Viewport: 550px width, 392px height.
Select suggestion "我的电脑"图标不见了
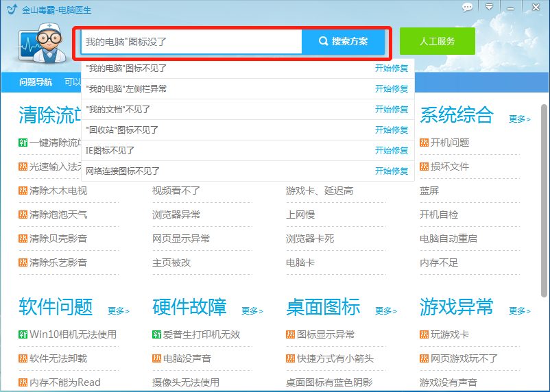(x=248, y=69)
